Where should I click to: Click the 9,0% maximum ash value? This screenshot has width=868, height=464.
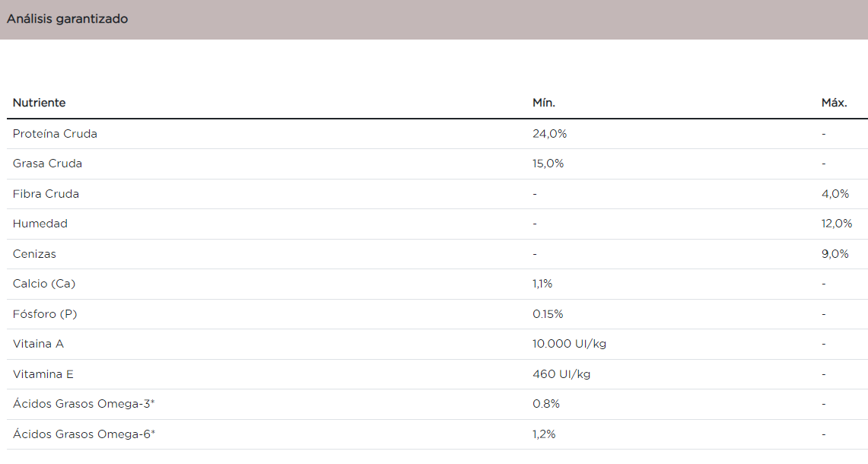835,254
